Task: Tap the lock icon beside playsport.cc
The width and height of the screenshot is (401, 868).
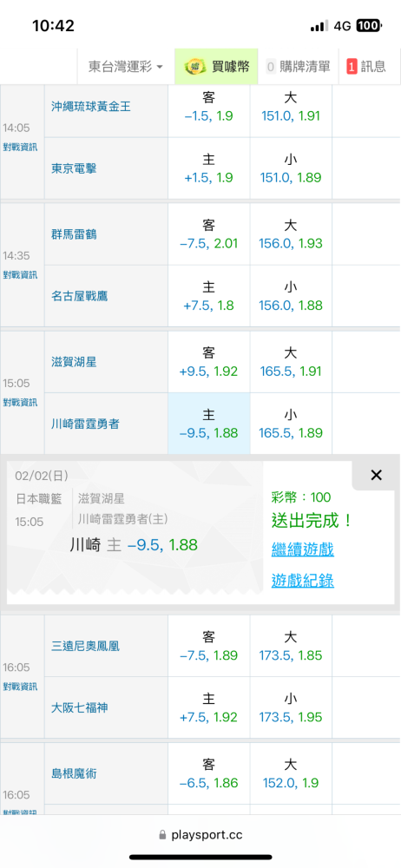Action: (163, 835)
